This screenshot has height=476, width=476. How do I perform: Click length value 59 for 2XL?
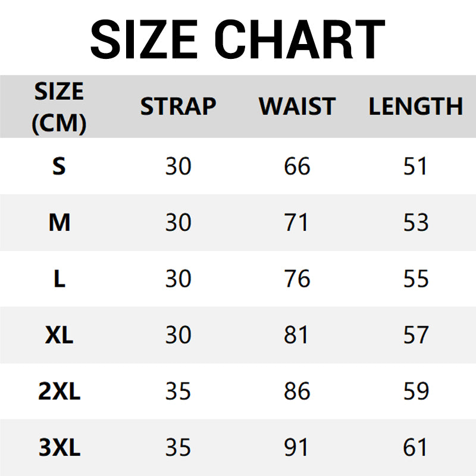coord(416,391)
